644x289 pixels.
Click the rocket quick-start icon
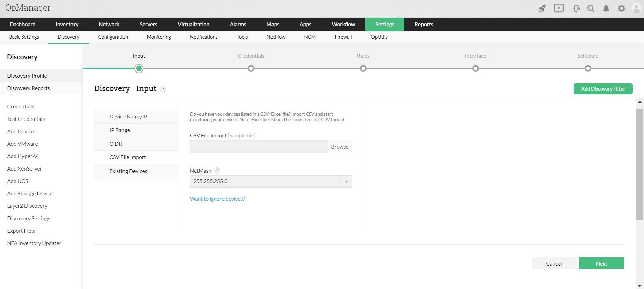[x=542, y=8]
